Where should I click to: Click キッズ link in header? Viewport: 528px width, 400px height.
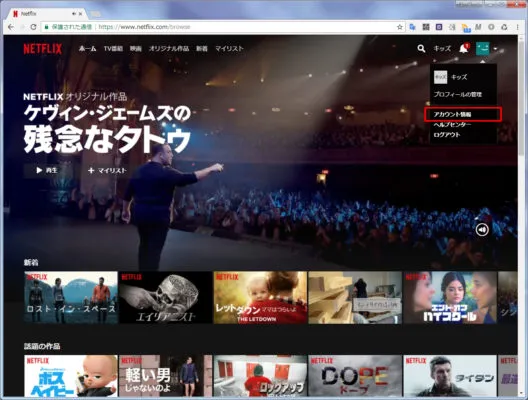442,48
